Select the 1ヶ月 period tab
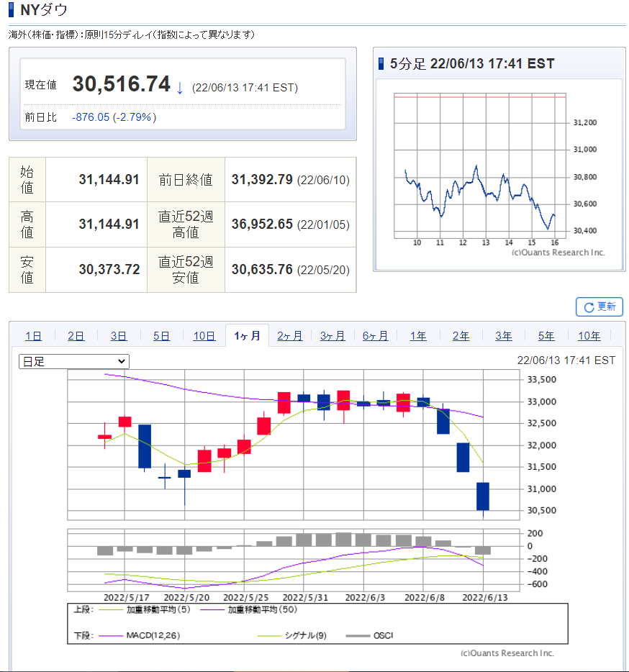The height and width of the screenshot is (672, 629). coord(247,336)
